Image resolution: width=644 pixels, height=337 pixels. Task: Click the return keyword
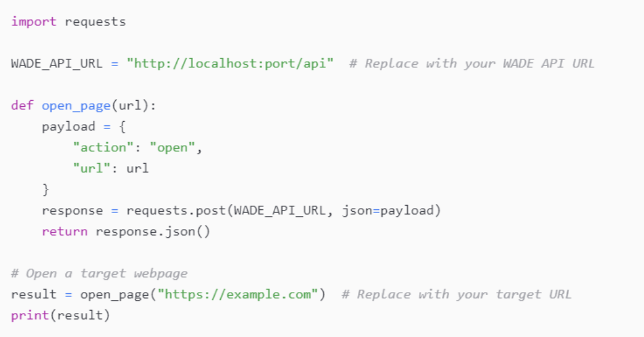[x=65, y=231]
